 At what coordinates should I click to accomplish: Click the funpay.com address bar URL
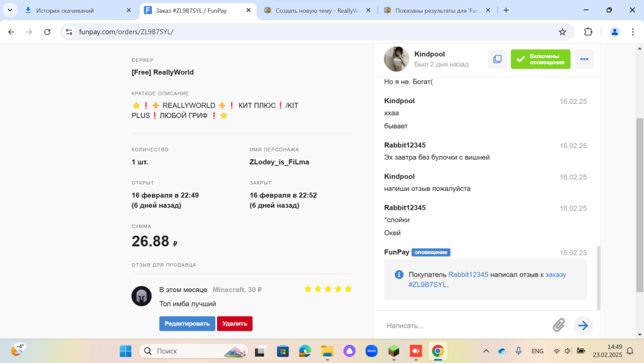click(126, 32)
